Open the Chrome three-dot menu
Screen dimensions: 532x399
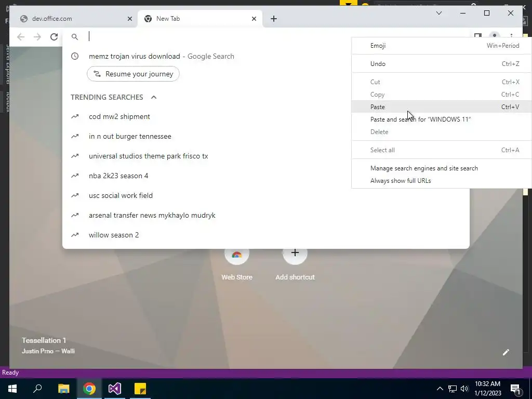click(x=511, y=36)
